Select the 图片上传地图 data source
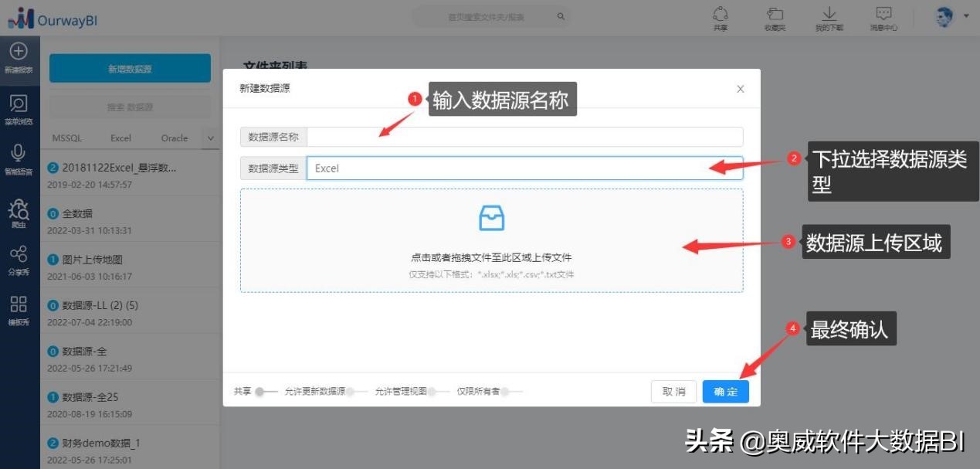This screenshot has width=980, height=469. tap(130, 267)
